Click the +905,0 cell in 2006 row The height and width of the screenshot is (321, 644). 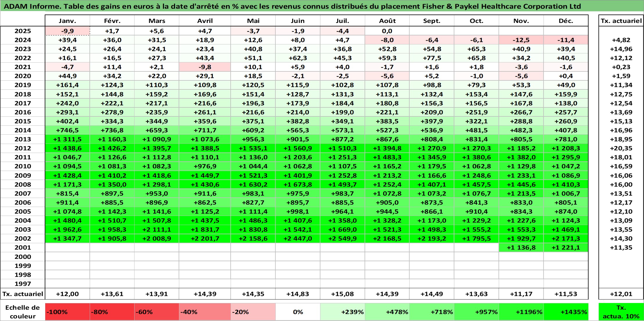click(x=387, y=203)
